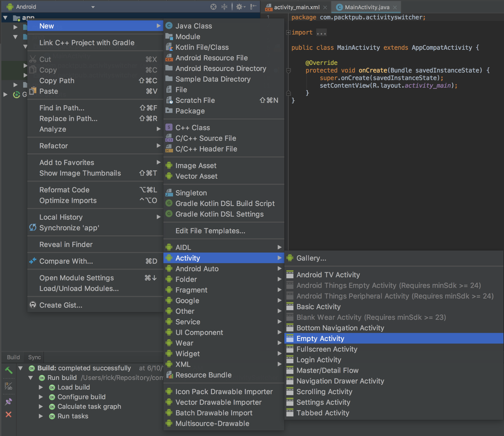Click the Singleton template icon
This screenshot has height=436, width=504.
[169, 193]
